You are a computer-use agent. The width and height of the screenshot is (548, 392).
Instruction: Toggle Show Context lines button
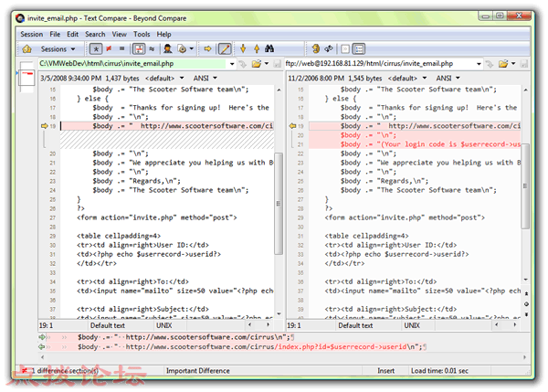click(x=139, y=49)
